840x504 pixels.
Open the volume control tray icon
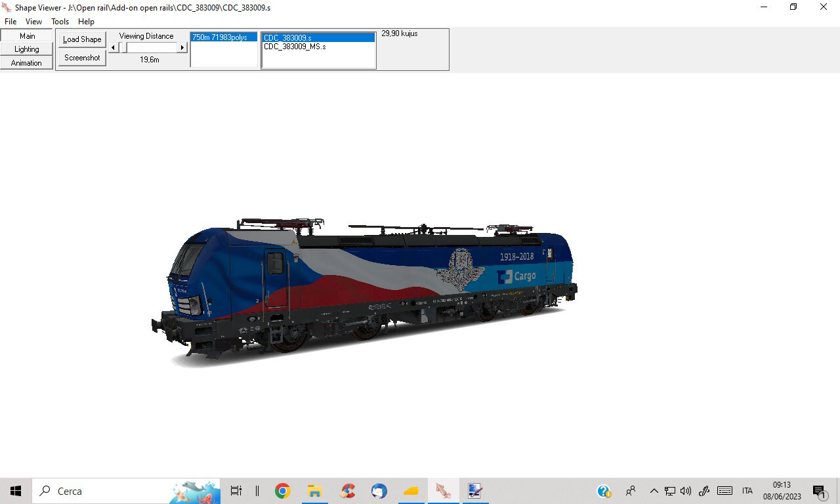(x=686, y=491)
